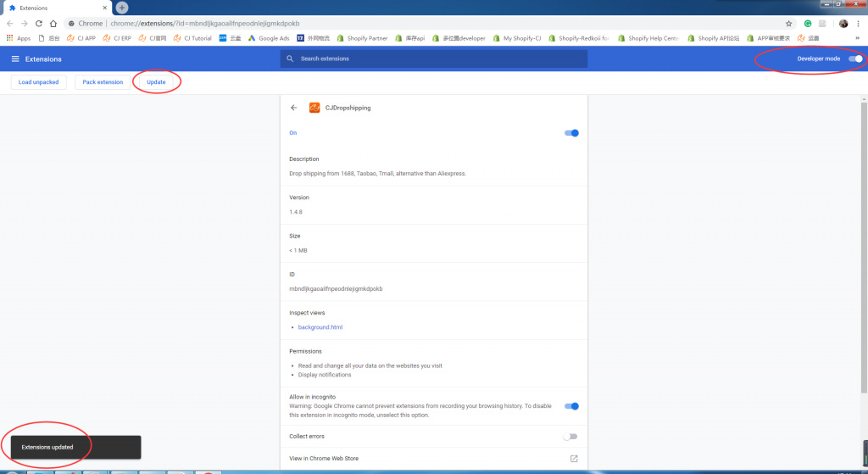Open the Apps grid shortcut
The width and height of the screenshot is (868, 474).
point(19,38)
